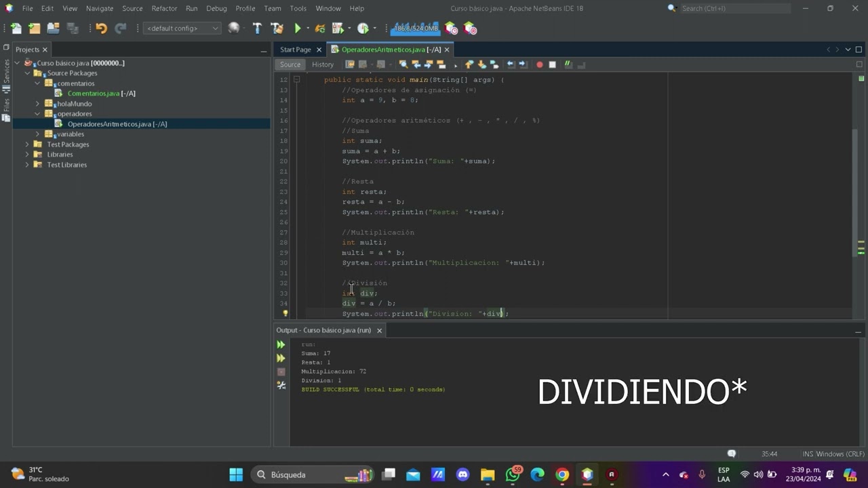This screenshot has width=868, height=488.
Task: Open the Navigate menu
Action: (100, 8)
